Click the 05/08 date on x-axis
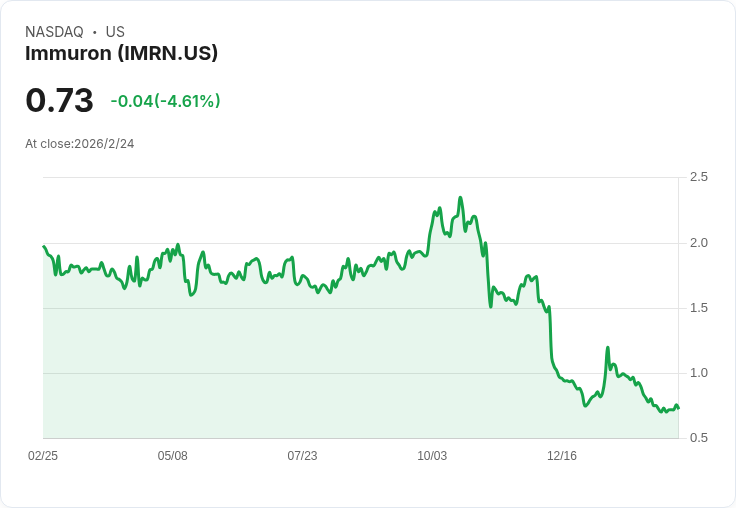736x508 pixels. coord(173,456)
